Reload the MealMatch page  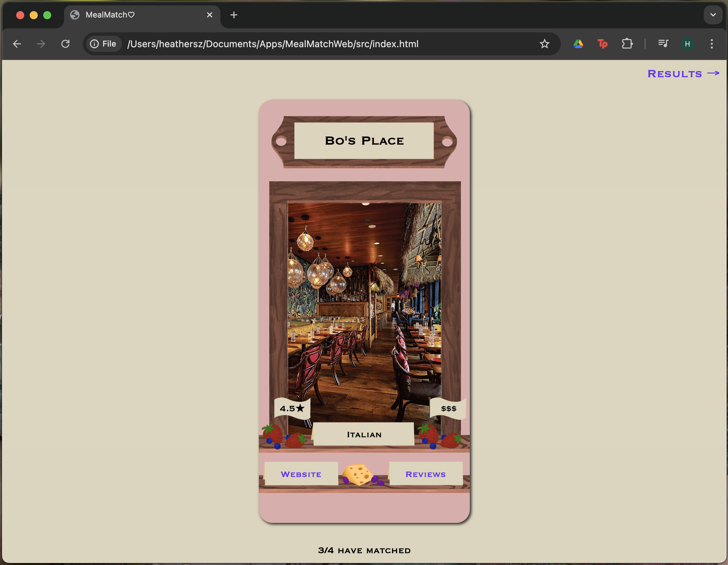click(66, 44)
